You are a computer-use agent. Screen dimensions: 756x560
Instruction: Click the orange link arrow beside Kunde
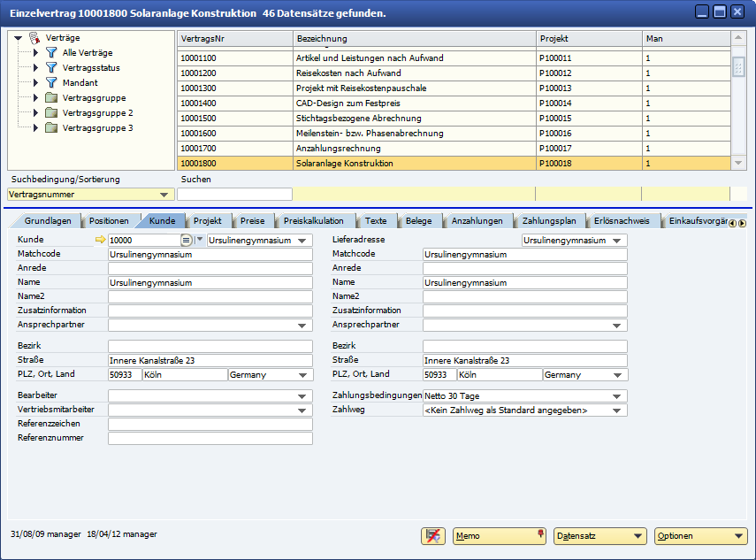pos(99,240)
